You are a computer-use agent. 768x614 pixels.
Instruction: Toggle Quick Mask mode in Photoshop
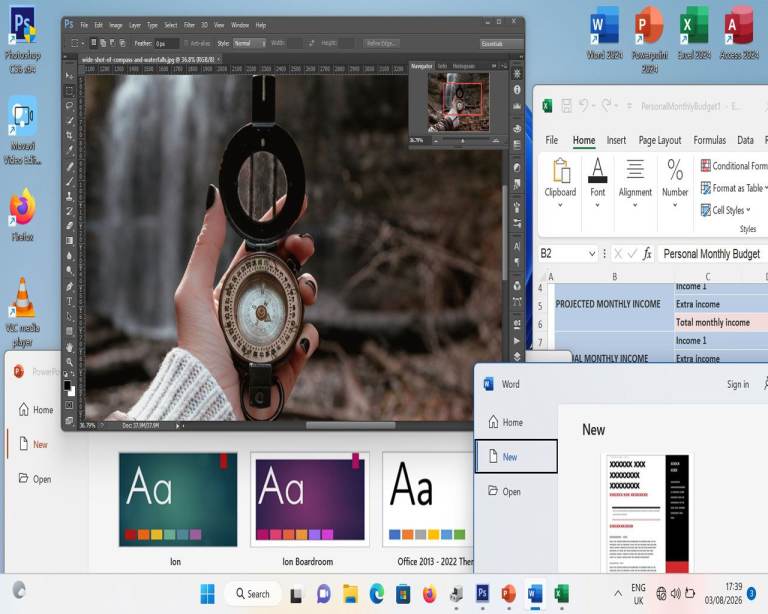(x=70, y=405)
